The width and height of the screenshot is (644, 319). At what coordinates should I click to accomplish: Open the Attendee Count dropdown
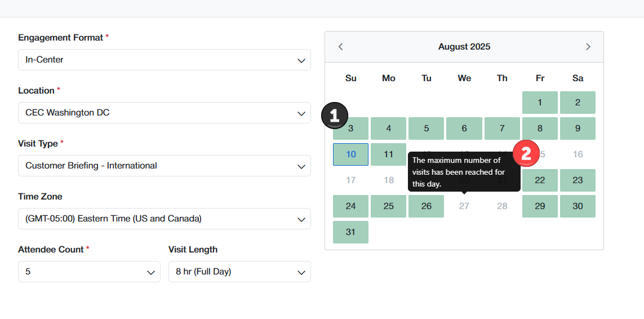pos(89,272)
